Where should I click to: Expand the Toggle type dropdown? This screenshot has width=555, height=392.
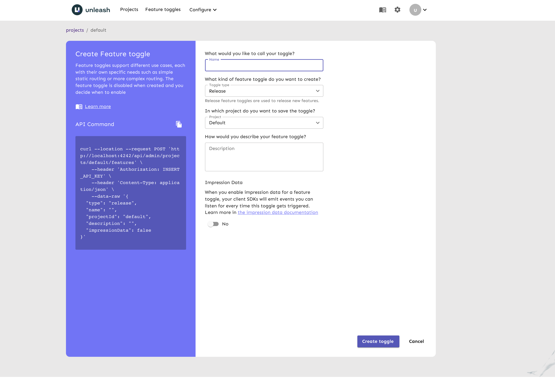click(264, 91)
